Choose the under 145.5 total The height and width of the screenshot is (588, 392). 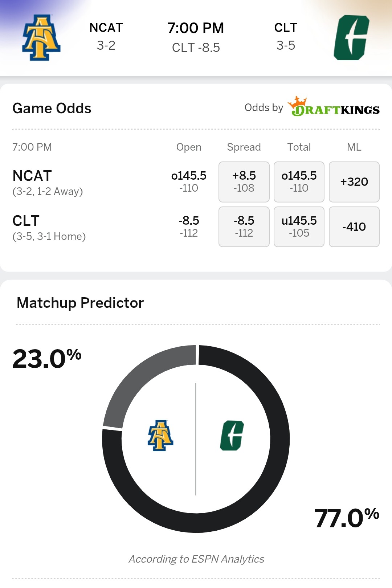[x=299, y=226]
